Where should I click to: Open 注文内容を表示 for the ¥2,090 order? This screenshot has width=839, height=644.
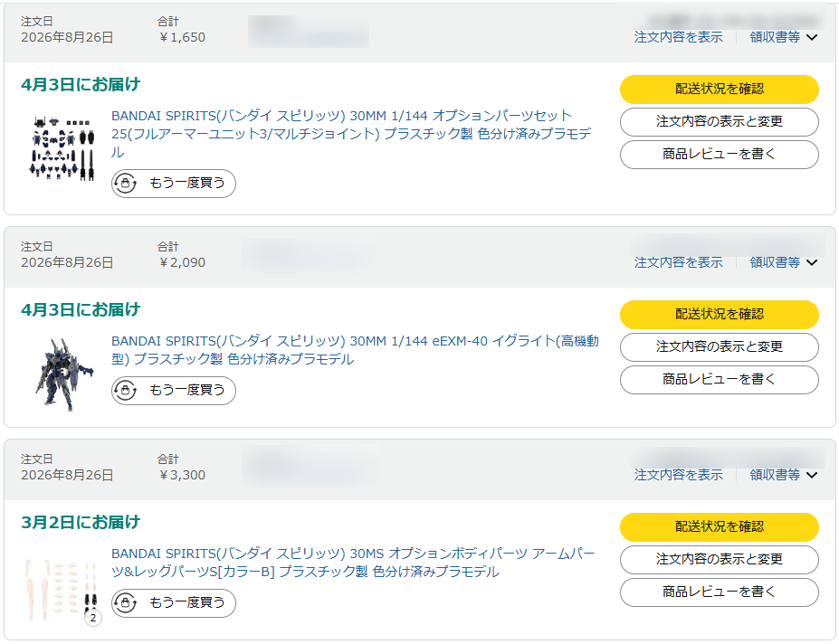[679, 262]
